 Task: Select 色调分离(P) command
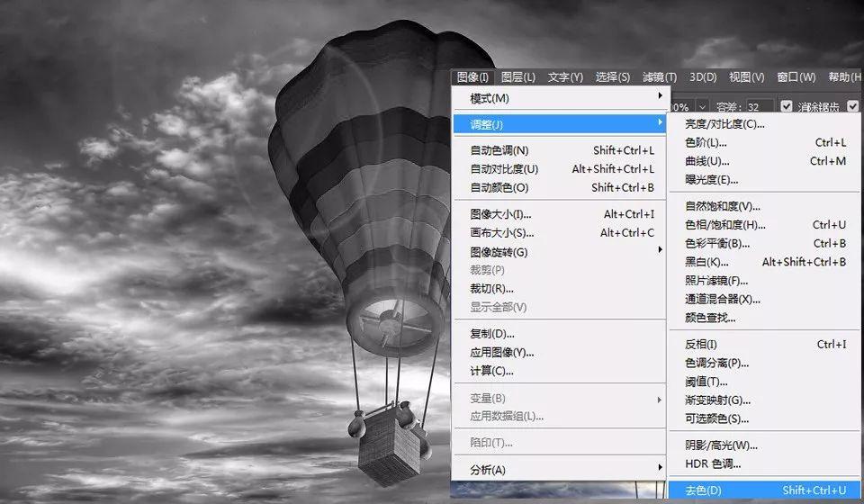pos(765,363)
